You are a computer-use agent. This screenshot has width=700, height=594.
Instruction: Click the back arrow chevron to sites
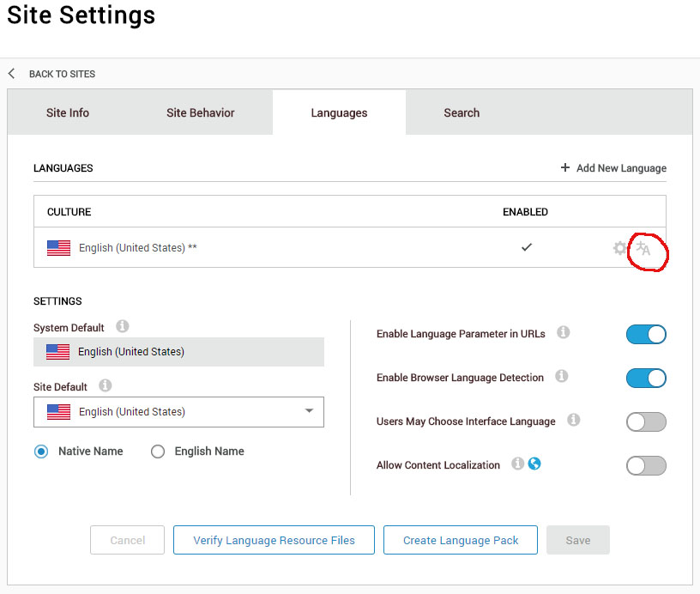tap(12, 74)
